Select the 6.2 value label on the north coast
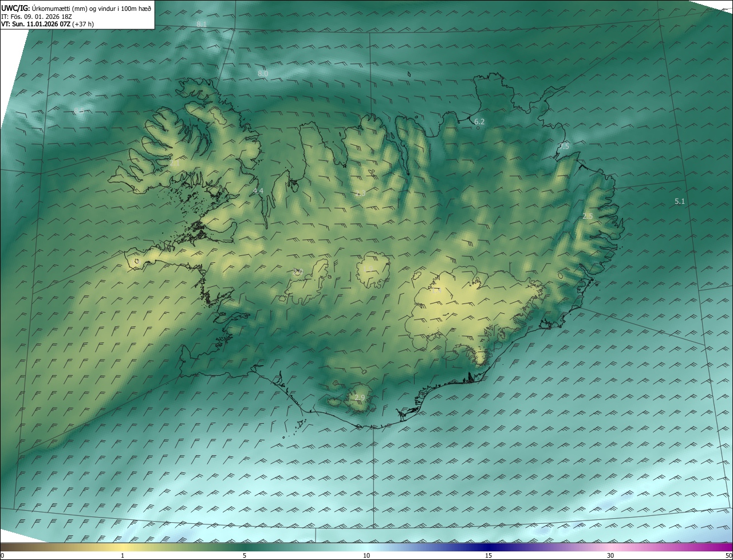This screenshot has width=733, height=560. click(480, 121)
